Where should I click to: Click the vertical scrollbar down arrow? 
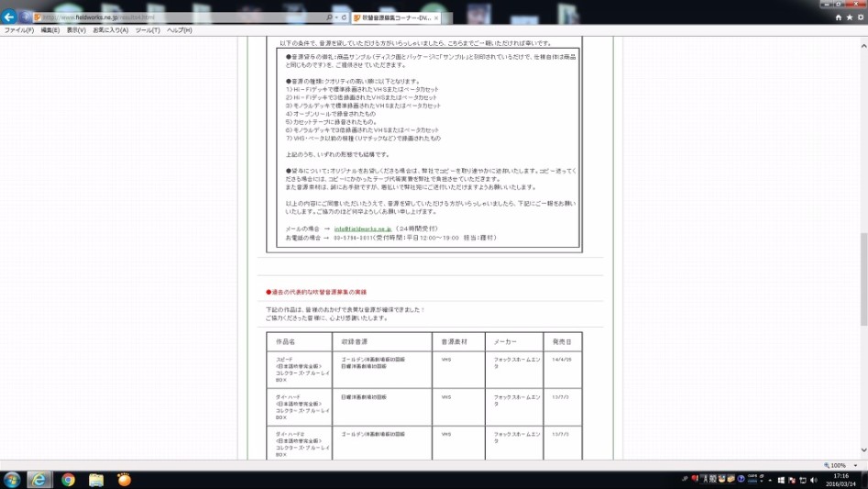click(863, 451)
